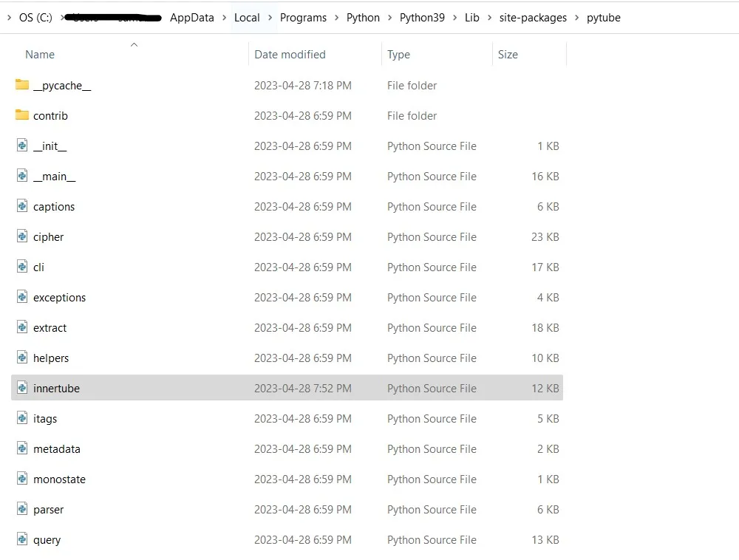
Task: Click the captions Python file icon
Action: 22,206
